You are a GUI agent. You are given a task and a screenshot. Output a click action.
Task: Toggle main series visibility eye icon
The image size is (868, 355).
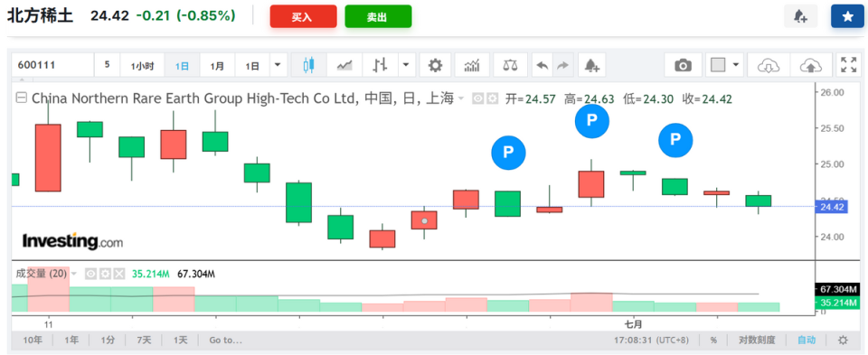click(x=478, y=99)
